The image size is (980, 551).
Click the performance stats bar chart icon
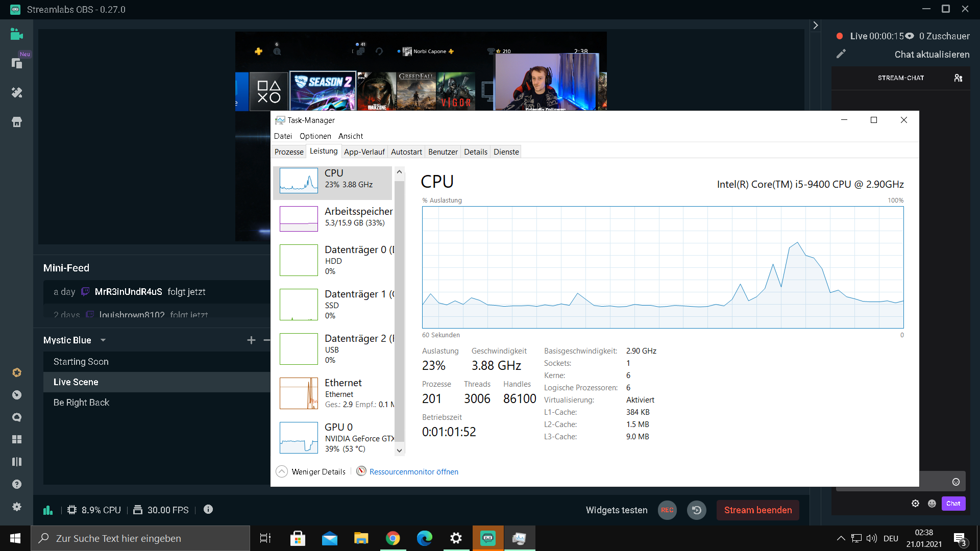pos(48,510)
